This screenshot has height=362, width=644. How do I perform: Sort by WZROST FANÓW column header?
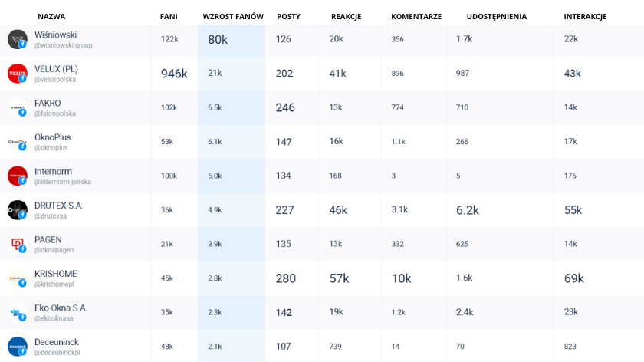233,16
